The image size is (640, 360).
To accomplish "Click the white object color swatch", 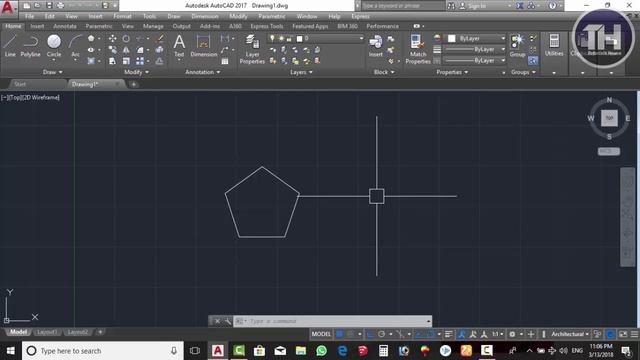I will click(x=451, y=38).
